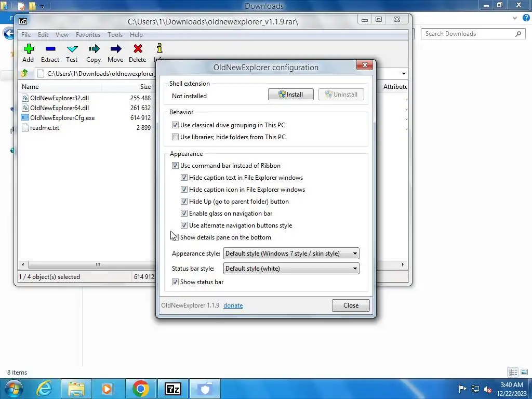Uncheck Show status bar

click(175, 282)
